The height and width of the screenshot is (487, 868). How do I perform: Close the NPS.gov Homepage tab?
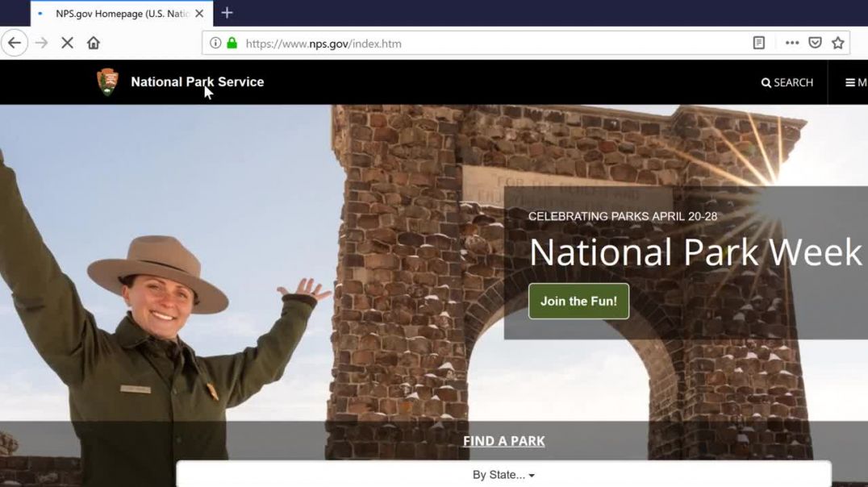[200, 13]
